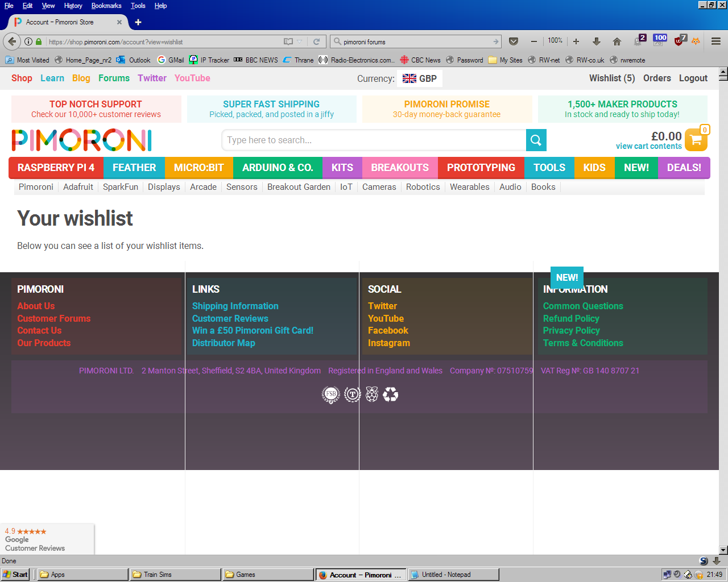Open the My Sites bookmark folder

tap(505, 60)
